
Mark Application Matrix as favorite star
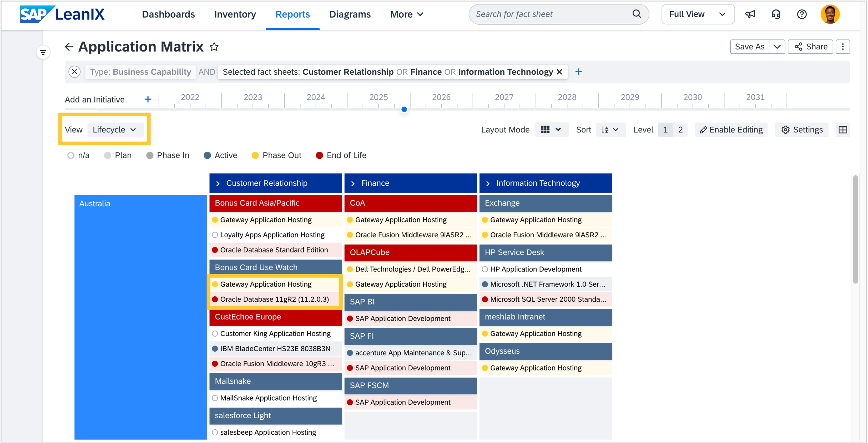click(214, 47)
